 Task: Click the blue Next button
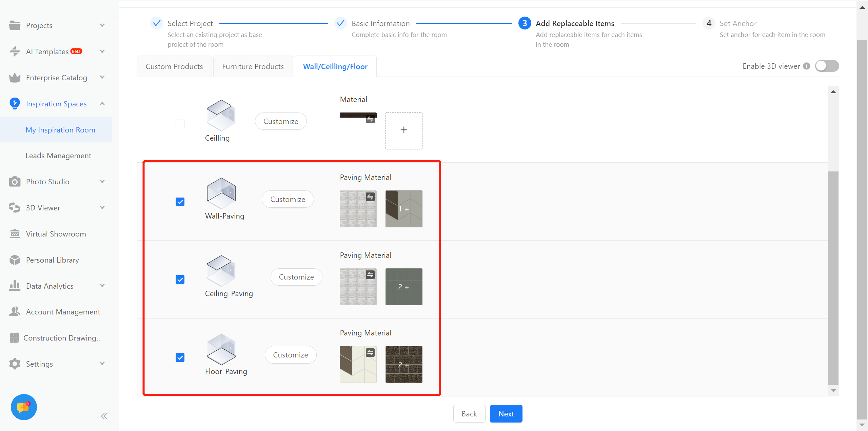[x=506, y=414]
